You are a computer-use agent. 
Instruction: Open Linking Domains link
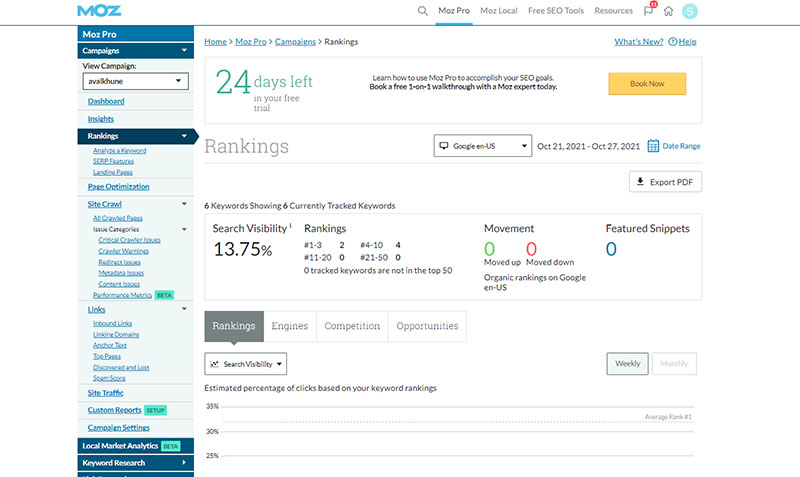(116, 335)
